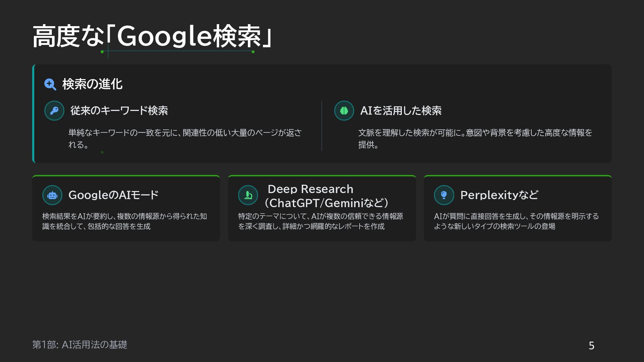Click the slide page number 5
Viewport: 644px width, 362px height.
tap(591, 346)
